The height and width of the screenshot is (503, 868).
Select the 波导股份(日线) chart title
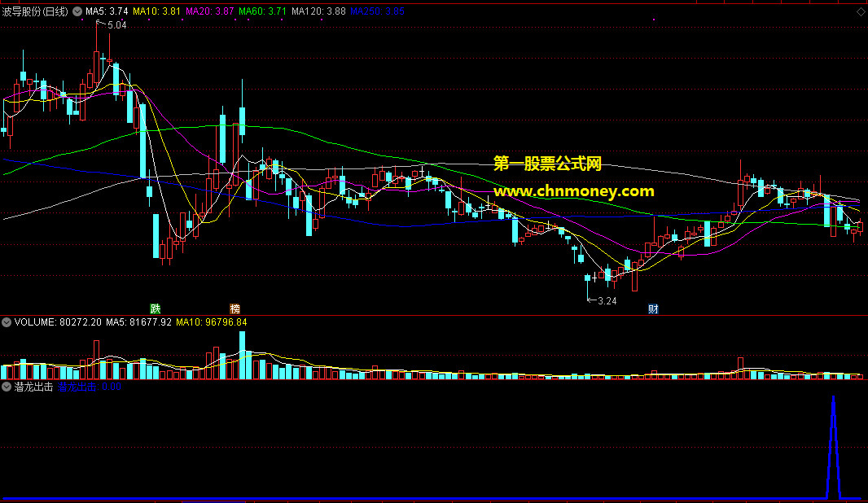coord(36,11)
